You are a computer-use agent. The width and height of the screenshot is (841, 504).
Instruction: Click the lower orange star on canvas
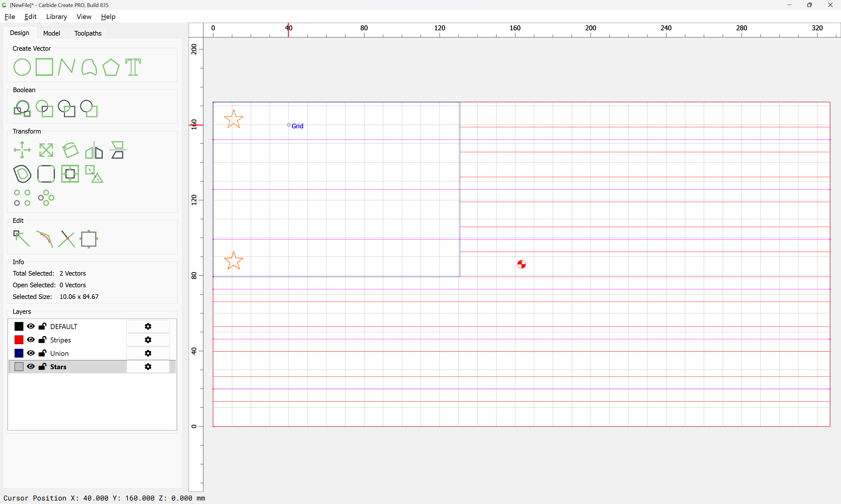234,261
